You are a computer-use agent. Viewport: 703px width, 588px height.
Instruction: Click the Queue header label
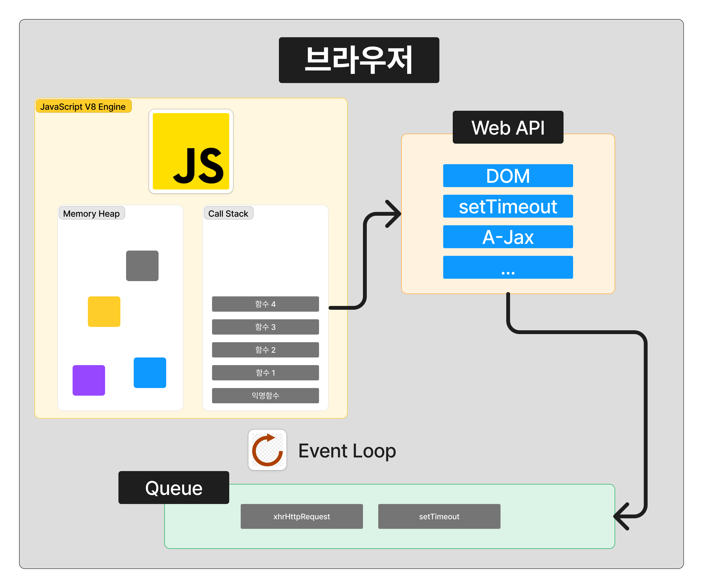174,488
